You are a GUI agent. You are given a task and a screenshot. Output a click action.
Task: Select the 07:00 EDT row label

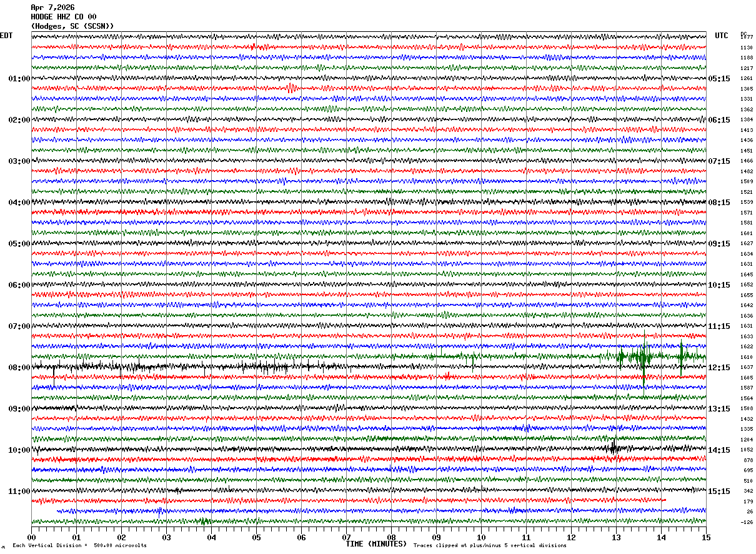(19, 326)
